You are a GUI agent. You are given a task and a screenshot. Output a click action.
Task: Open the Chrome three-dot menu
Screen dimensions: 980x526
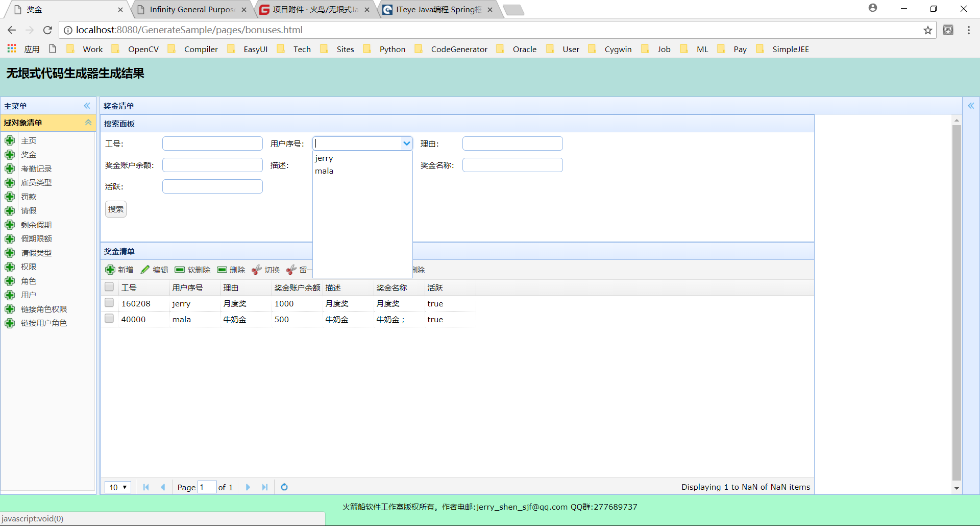[x=969, y=30]
